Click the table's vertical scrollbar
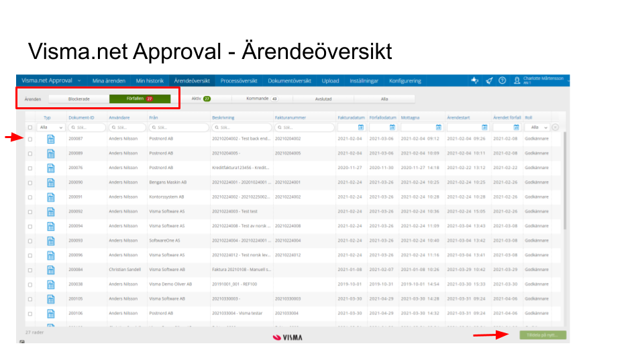This screenshot has width=644, height=362. [565, 180]
